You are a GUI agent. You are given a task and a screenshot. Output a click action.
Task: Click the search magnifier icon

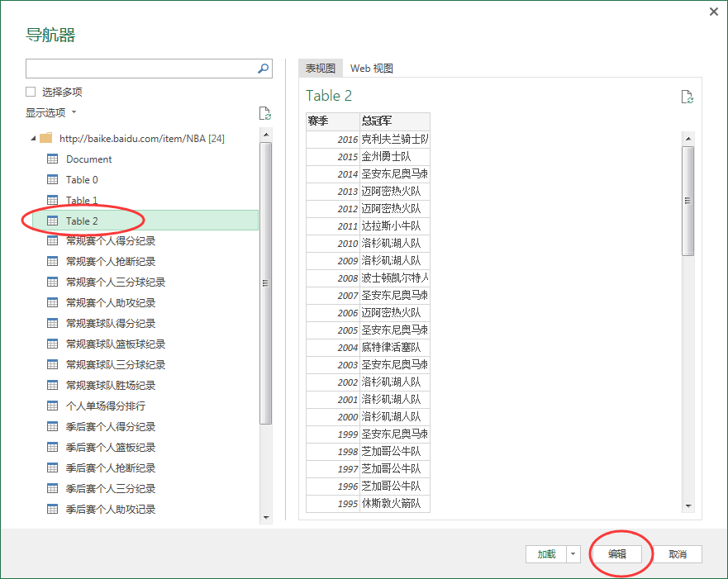[264, 69]
